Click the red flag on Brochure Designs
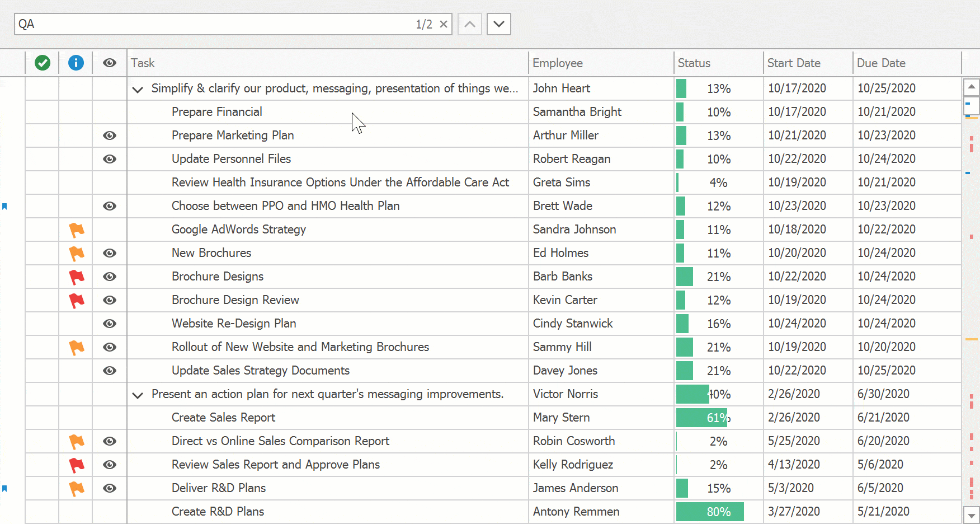 77,277
